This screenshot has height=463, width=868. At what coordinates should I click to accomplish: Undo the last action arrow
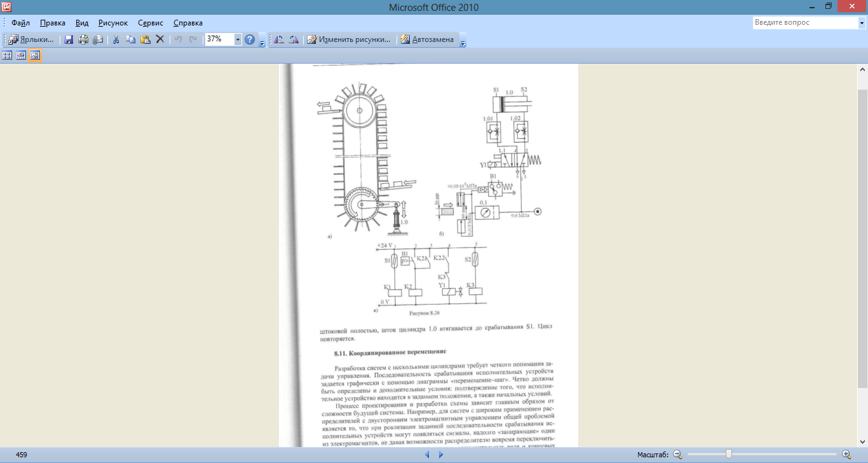(x=179, y=39)
